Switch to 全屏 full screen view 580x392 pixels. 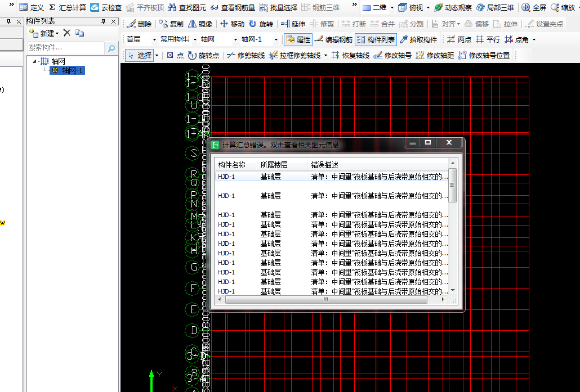(534, 7)
